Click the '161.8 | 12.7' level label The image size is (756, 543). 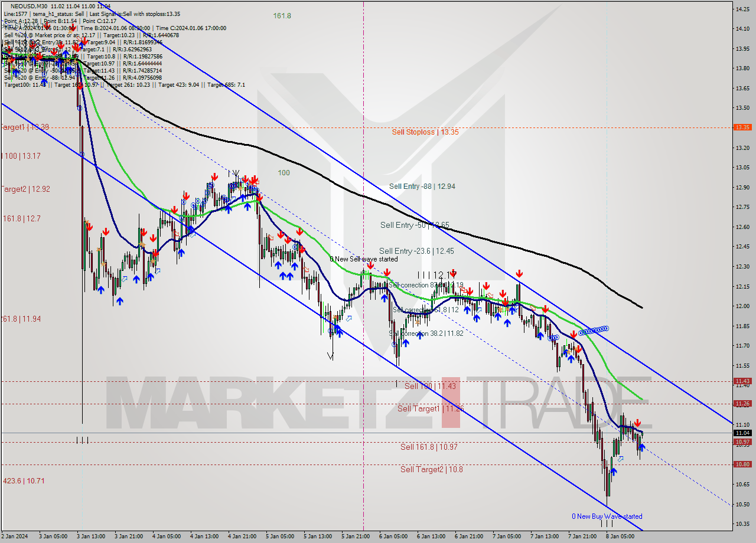coord(21,218)
